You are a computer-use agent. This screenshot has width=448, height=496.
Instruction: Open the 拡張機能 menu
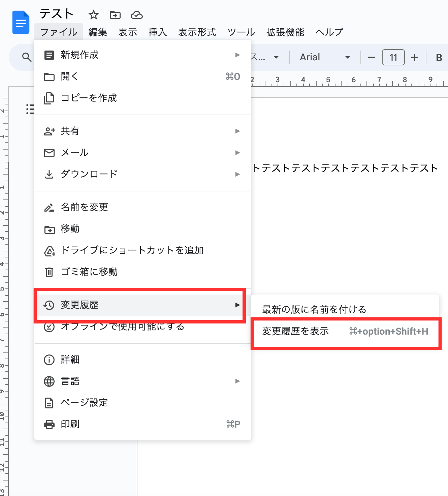coord(285,32)
